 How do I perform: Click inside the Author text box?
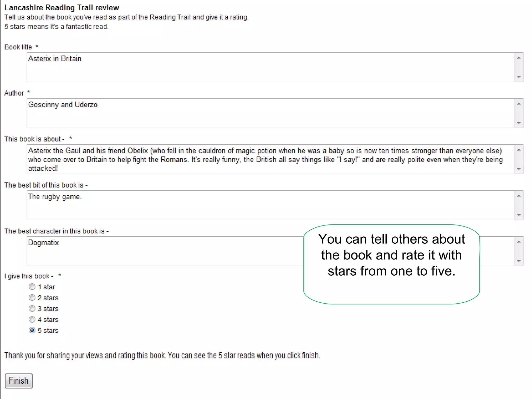(x=270, y=113)
